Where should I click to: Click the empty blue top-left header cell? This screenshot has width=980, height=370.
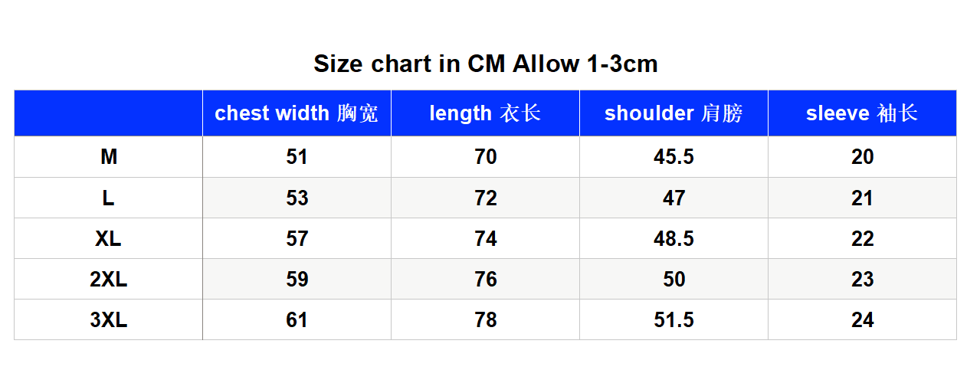(108, 113)
